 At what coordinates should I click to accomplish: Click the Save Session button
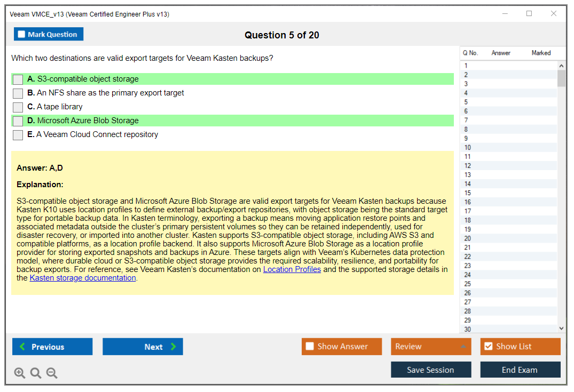(x=431, y=370)
